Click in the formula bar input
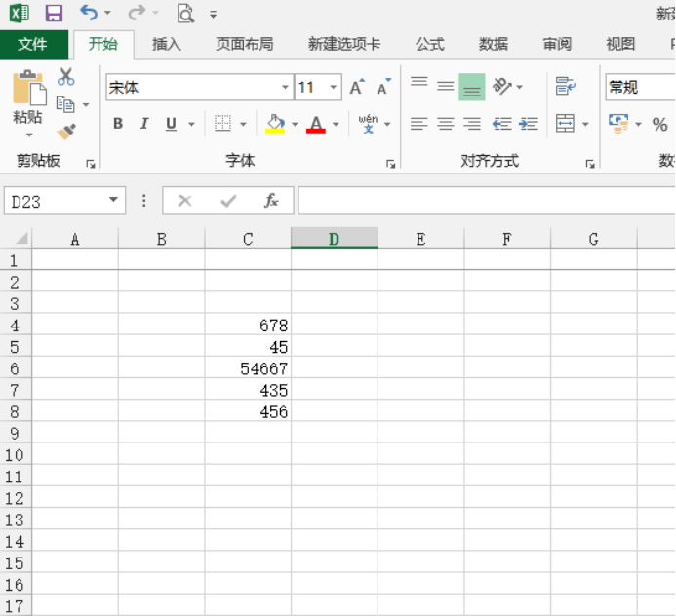 pyautogui.click(x=487, y=201)
